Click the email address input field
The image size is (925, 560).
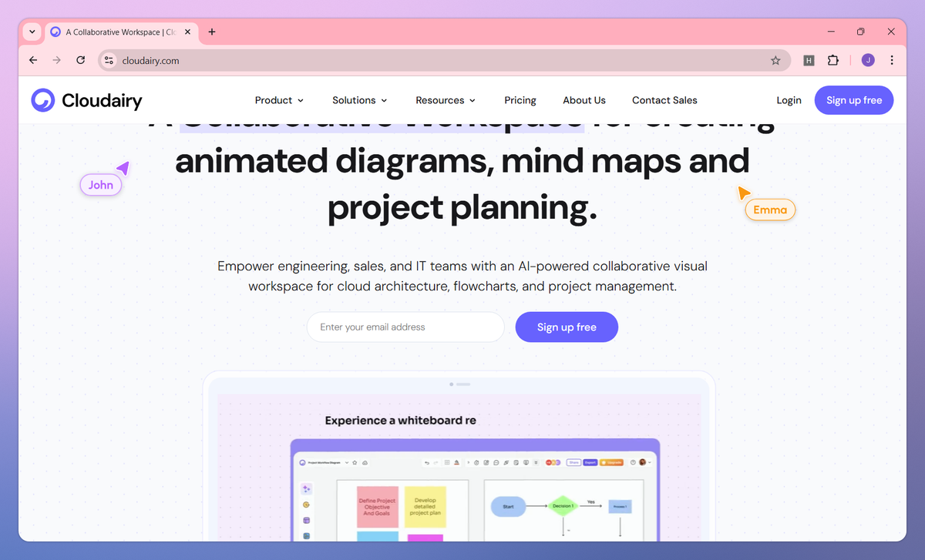click(405, 327)
